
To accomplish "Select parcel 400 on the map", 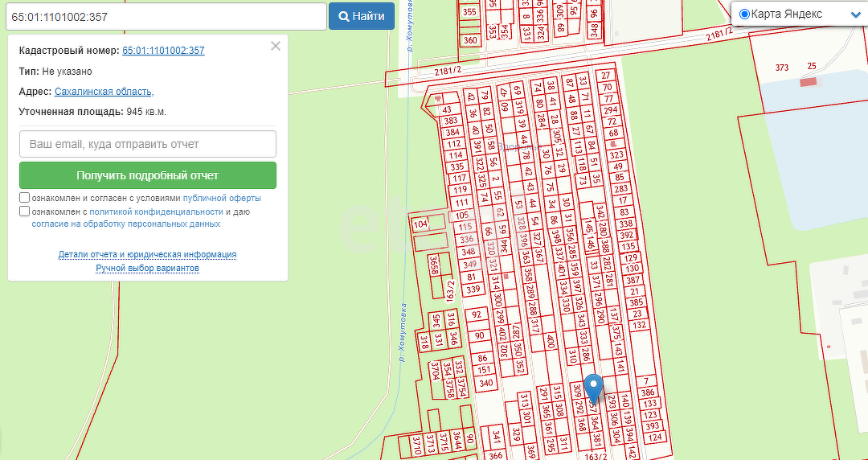I will [551, 343].
